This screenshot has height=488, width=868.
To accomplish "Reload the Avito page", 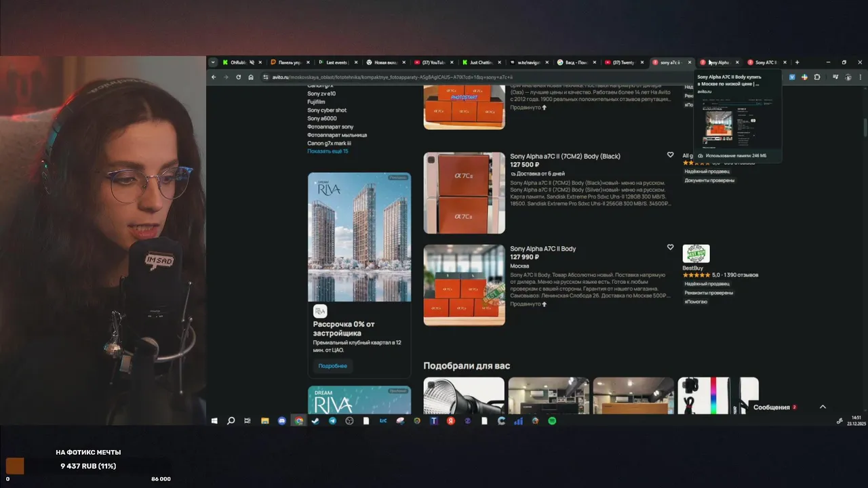I will pos(238,77).
